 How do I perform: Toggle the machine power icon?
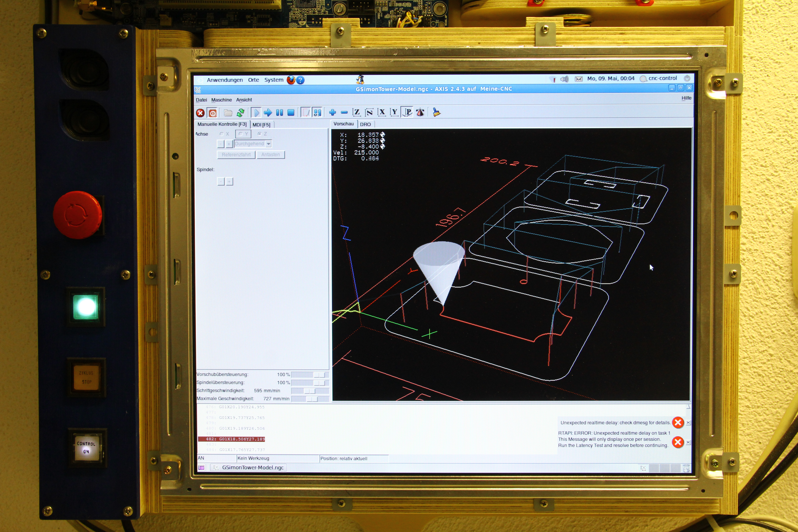tap(213, 113)
